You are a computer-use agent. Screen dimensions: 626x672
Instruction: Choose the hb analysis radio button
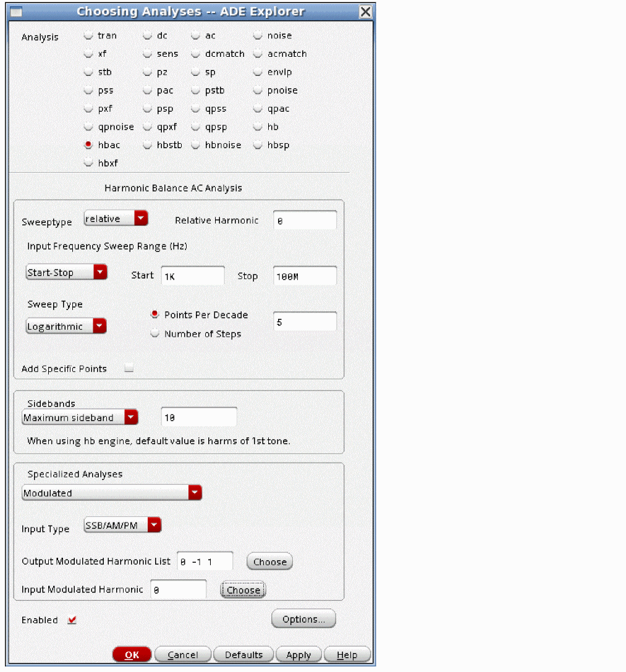tap(258, 127)
